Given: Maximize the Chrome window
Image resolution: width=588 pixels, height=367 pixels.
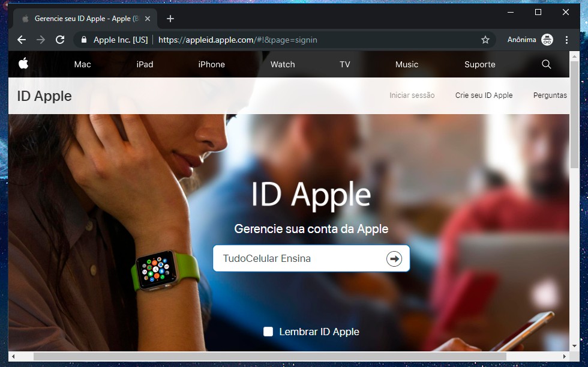Looking at the screenshot, I should pos(538,12).
